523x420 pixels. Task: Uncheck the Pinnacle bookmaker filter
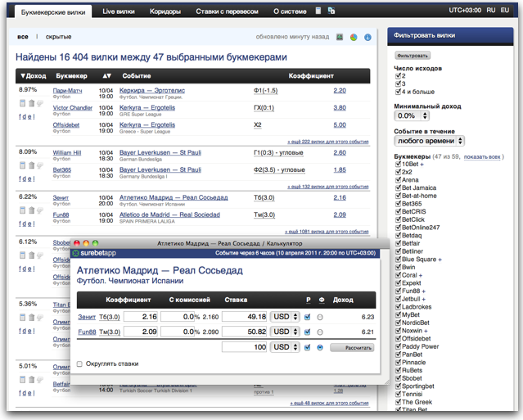click(398, 363)
